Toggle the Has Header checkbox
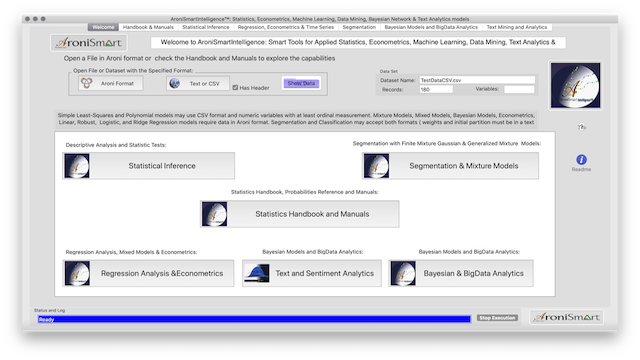 (235, 88)
